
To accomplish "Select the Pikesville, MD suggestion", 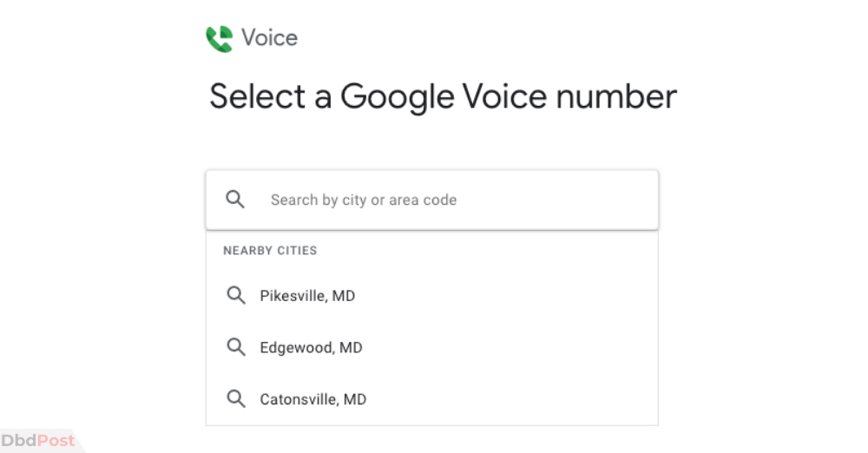I will click(x=431, y=296).
